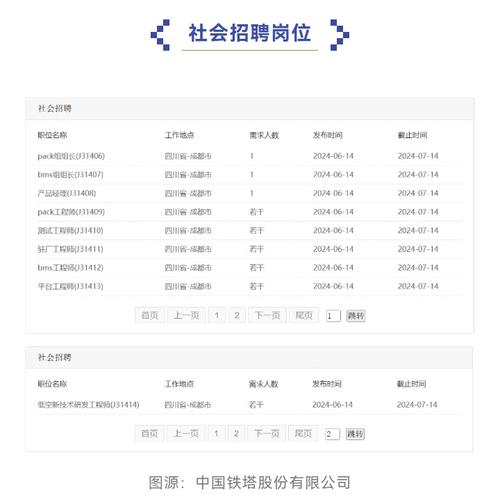Click 需求人数 column header in upper table
This screenshot has width=500, height=504.
click(264, 135)
